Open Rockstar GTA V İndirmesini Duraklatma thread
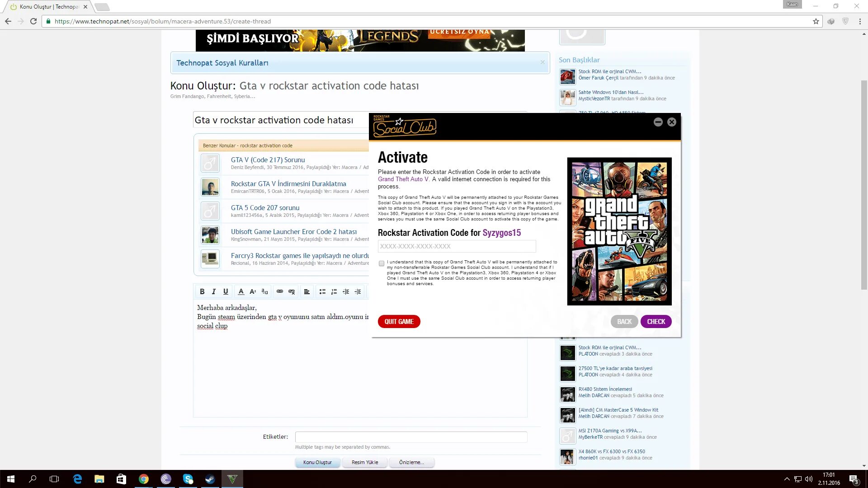 (288, 184)
